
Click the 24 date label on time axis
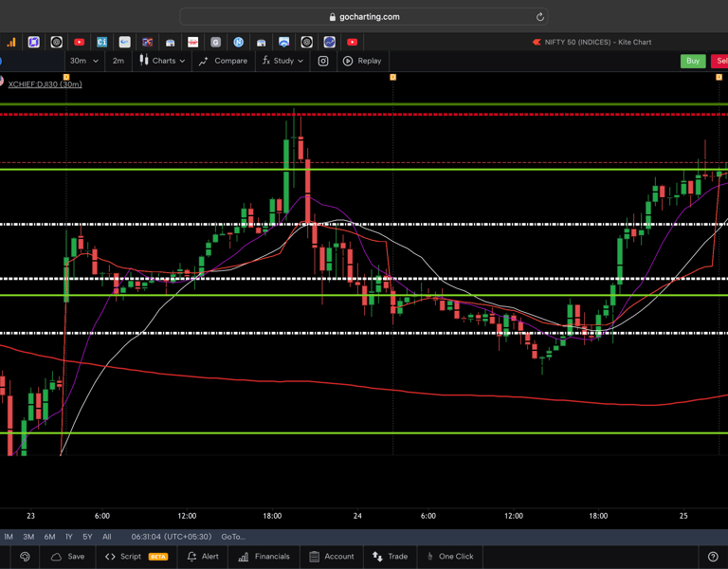pyautogui.click(x=357, y=516)
